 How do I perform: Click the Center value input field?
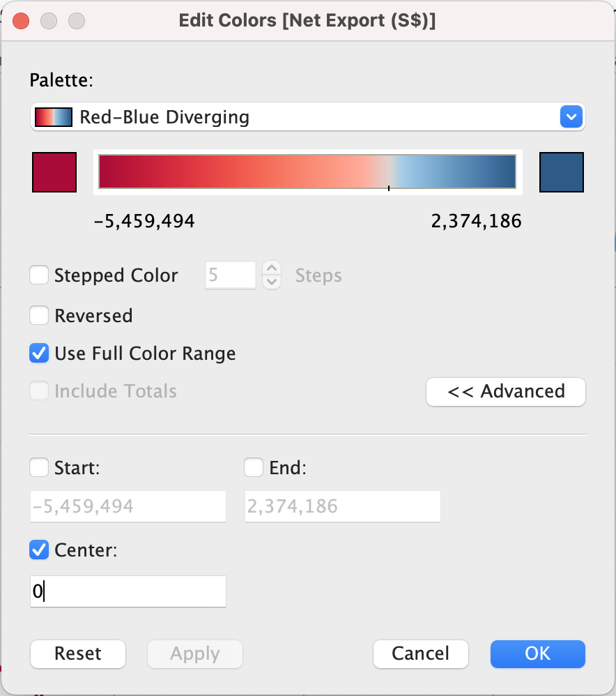[x=128, y=592]
